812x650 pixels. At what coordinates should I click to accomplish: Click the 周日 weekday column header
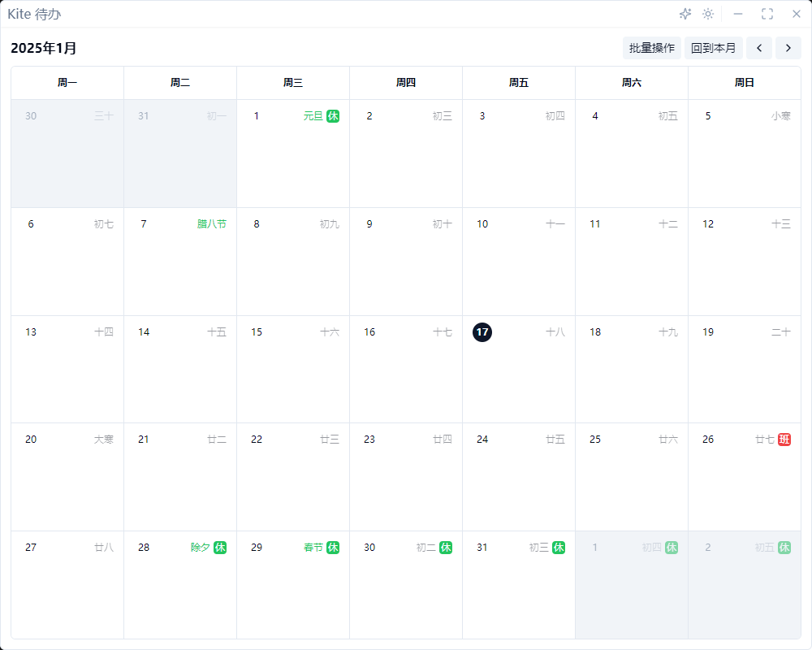pos(745,83)
